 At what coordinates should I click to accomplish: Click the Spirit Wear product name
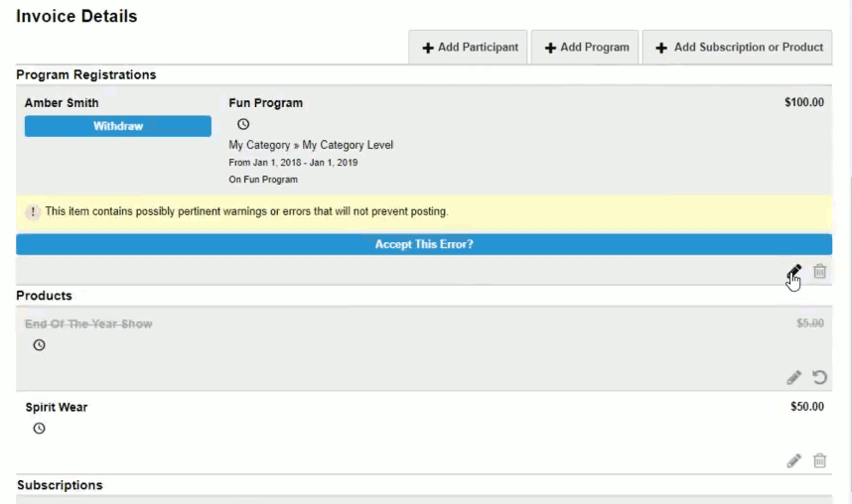(57, 407)
